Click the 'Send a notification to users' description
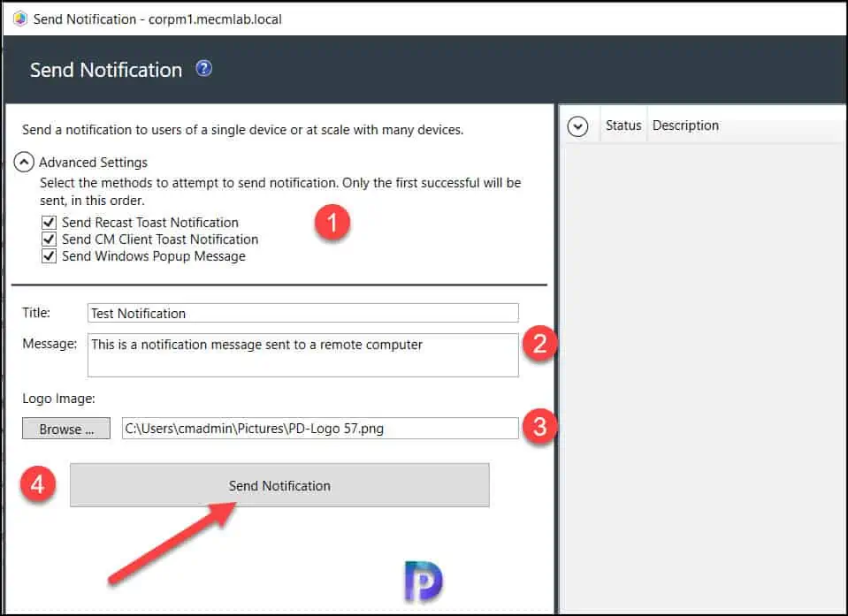The width and height of the screenshot is (848, 616). click(243, 130)
